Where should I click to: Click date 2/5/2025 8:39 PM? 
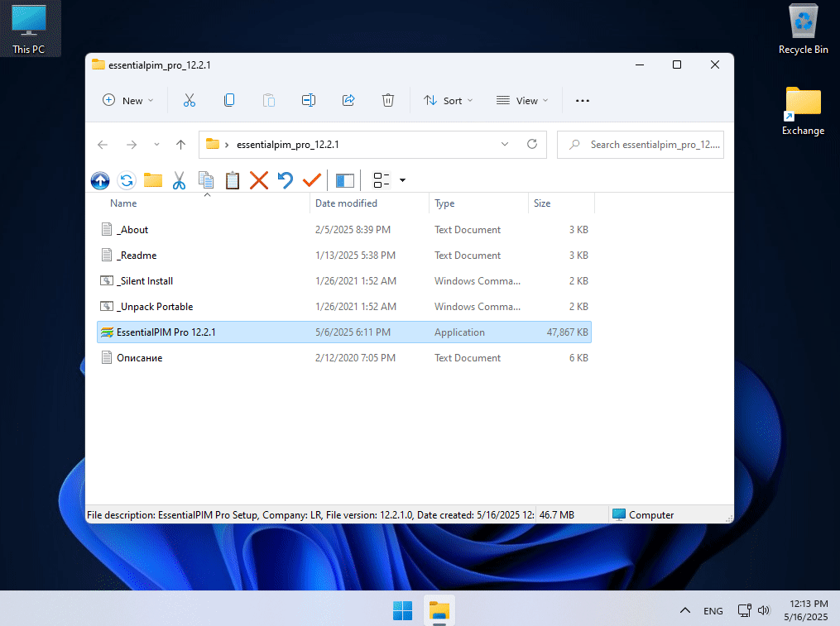(353, 230)
